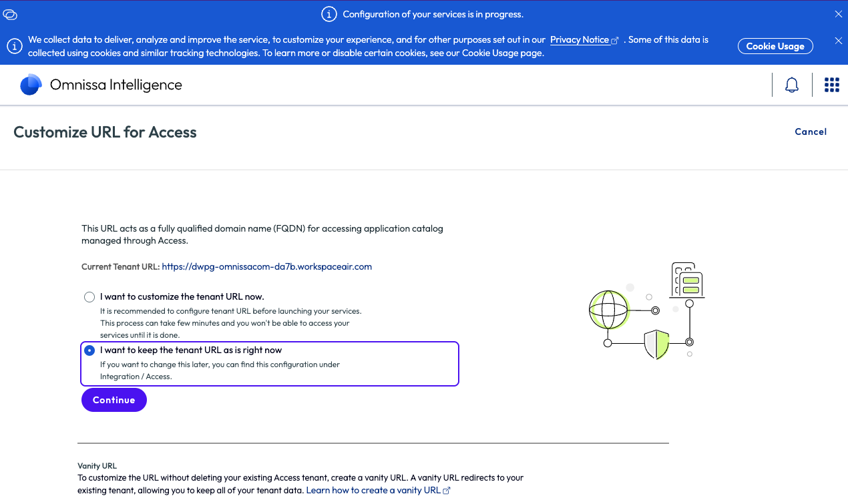Click the Omnissa Intelligence title text
Screen dimensions: 848x504
(x=116, y=85)
